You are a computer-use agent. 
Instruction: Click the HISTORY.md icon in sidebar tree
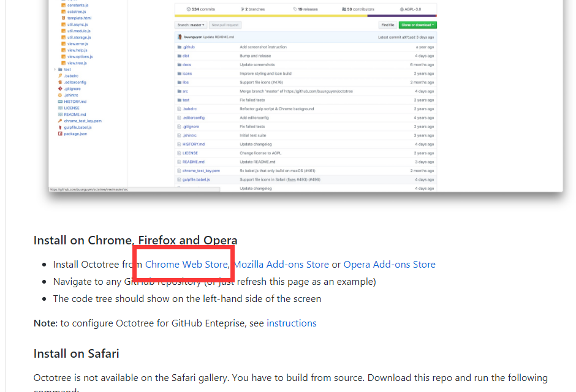(60, 102)
